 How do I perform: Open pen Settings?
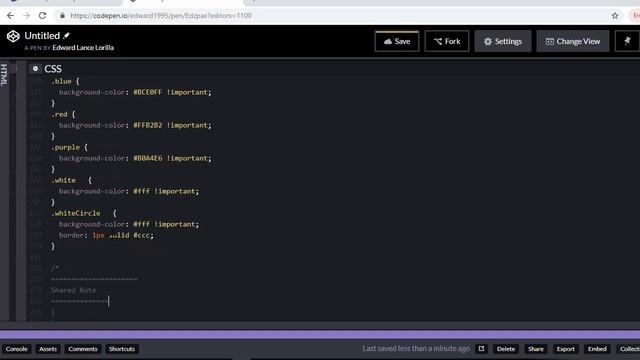click(503, 41)
